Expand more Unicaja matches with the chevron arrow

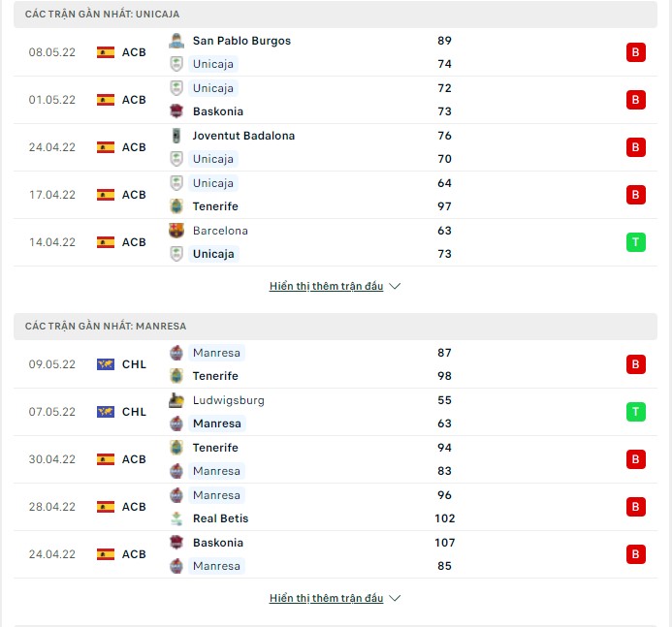[x=395, y=286]
